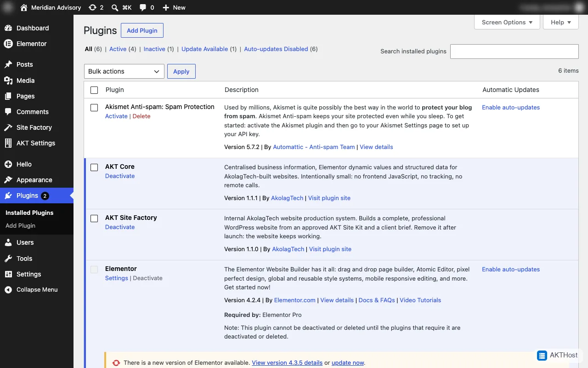Image resolution: width=588 pixels, height=368 pixels.
Task: Open the search ⌘K magnifier icon
Action: click(x=115, y=7)
